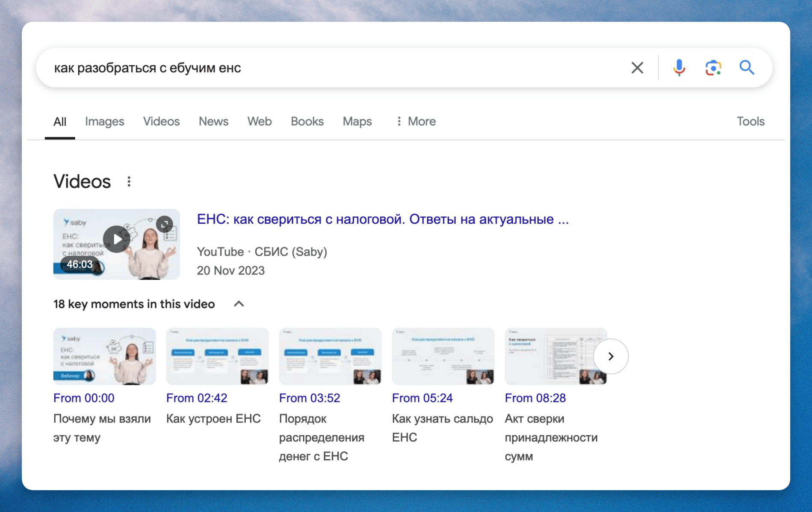Screen dimensions: 812x512
Task: Collapse the 18 key moments section
Action: 239,304
